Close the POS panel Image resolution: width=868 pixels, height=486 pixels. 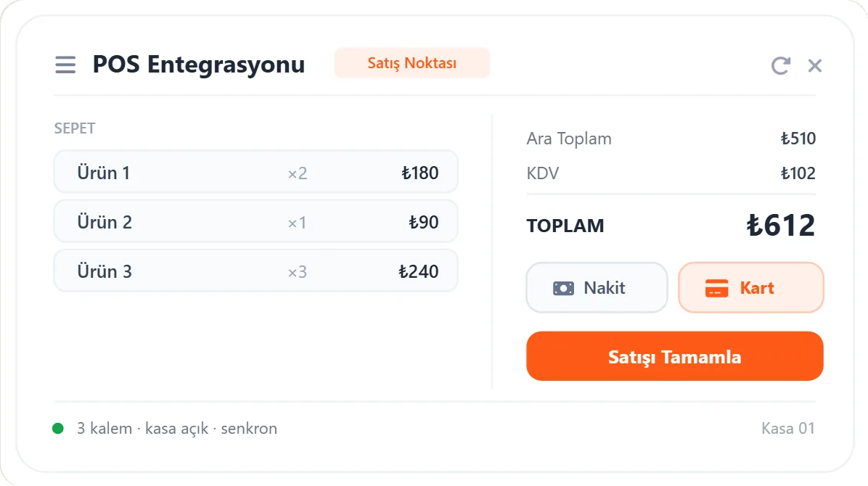tap(814, 65)
